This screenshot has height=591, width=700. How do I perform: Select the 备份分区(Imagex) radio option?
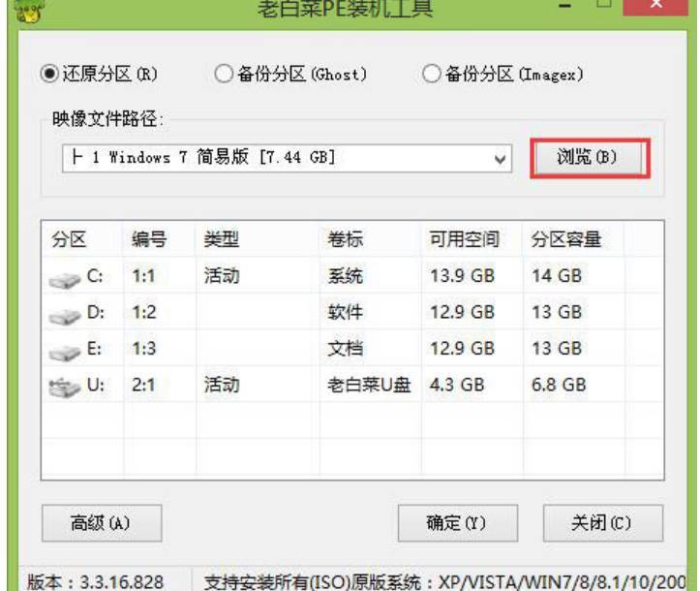433,74
